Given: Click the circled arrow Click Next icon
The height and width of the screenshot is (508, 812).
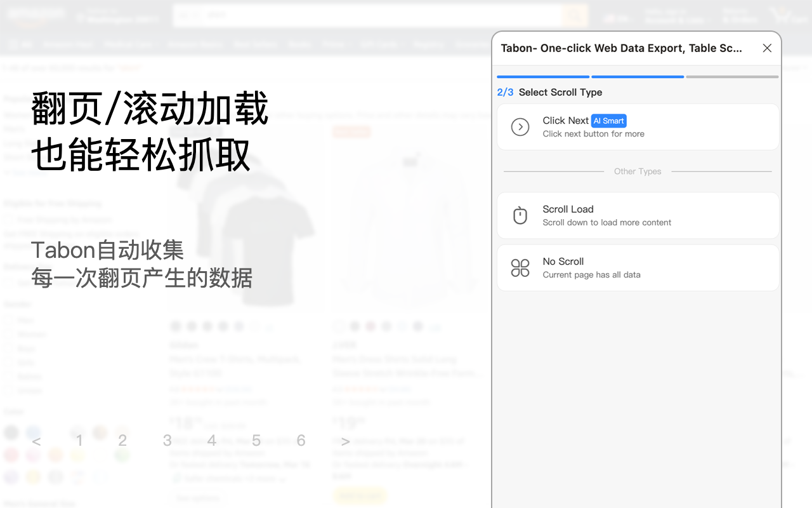Looking at the screenshot, I should point(520,127).
